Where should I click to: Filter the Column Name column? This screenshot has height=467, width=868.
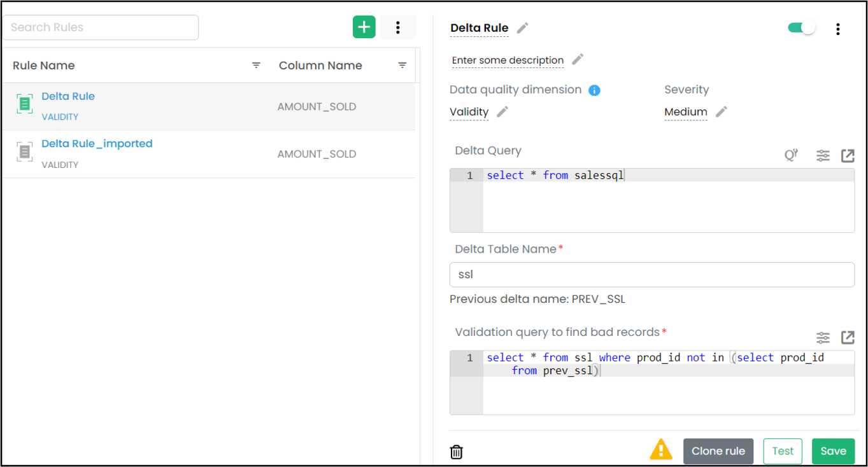[402, 66]
